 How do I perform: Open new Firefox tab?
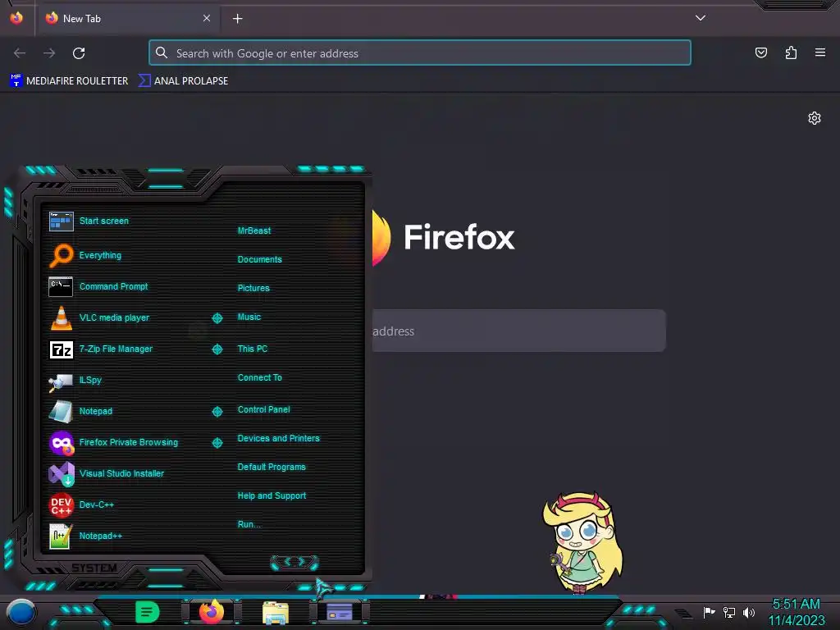click(x=238, y=19)
